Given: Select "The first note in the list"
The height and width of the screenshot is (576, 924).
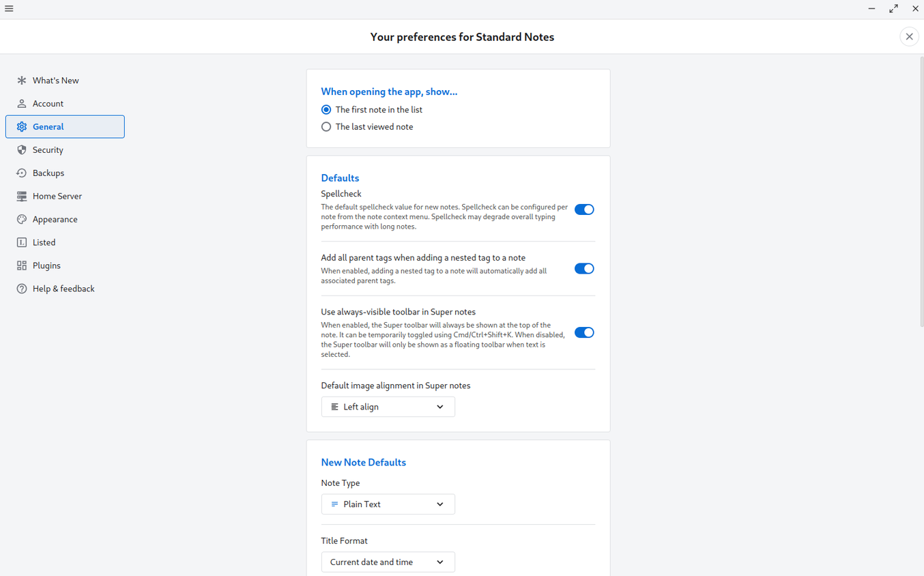Looking at the screenshot, I should 372,110.
